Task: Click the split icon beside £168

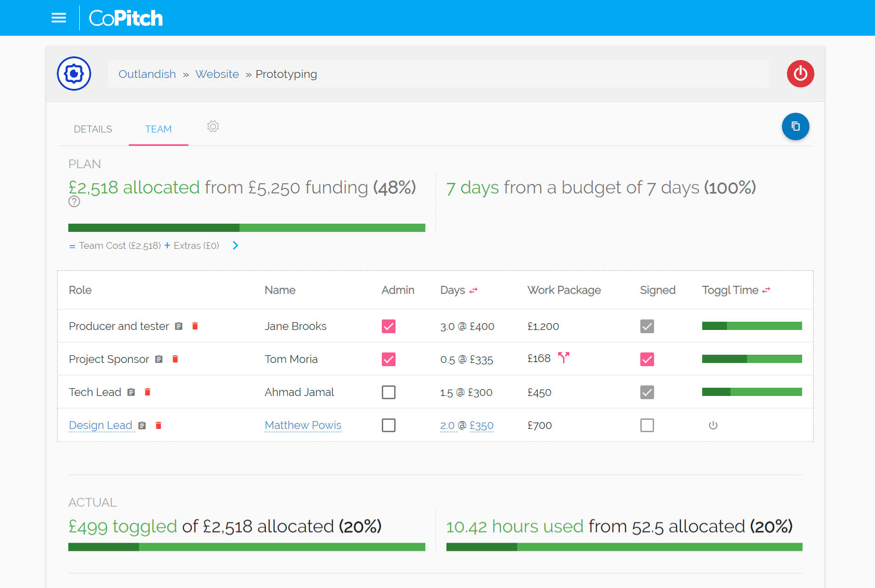Action: [x=563, y=357]
